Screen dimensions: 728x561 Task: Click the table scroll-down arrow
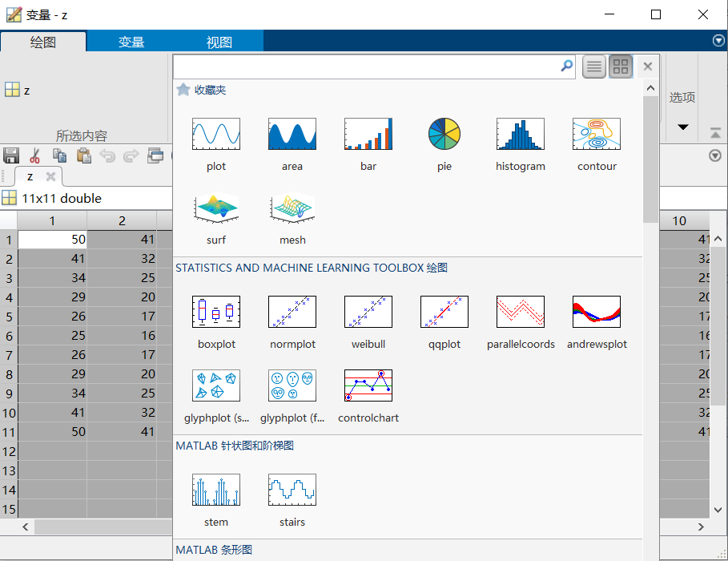718,510
